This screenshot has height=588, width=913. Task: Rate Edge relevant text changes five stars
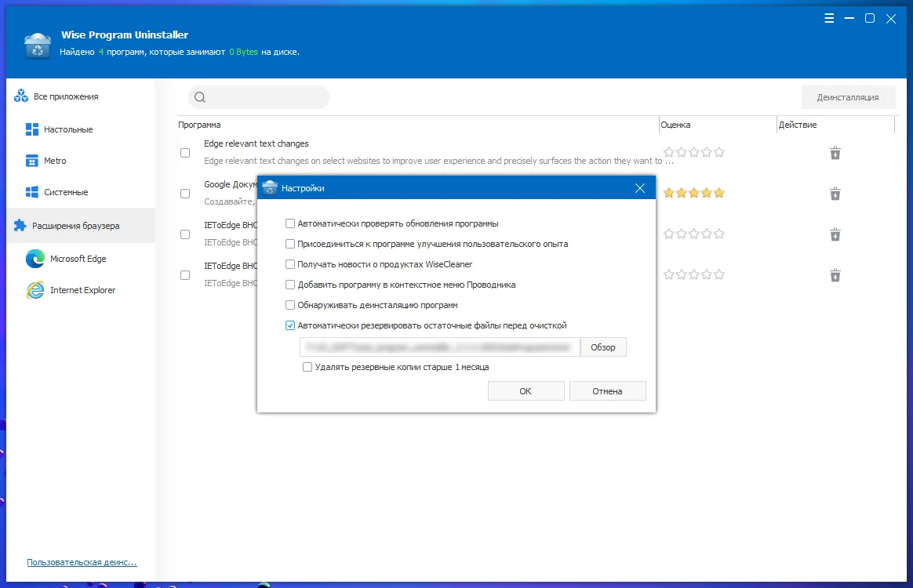pos(719,152)
